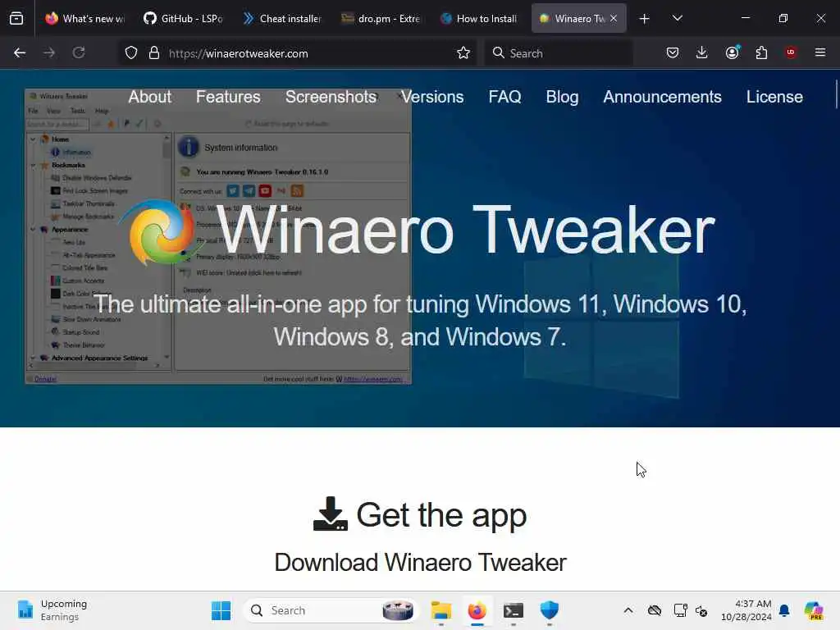Click the OneDrive cloud tray icon
This screenshot has width=840, height=630.
click(655, 610)
